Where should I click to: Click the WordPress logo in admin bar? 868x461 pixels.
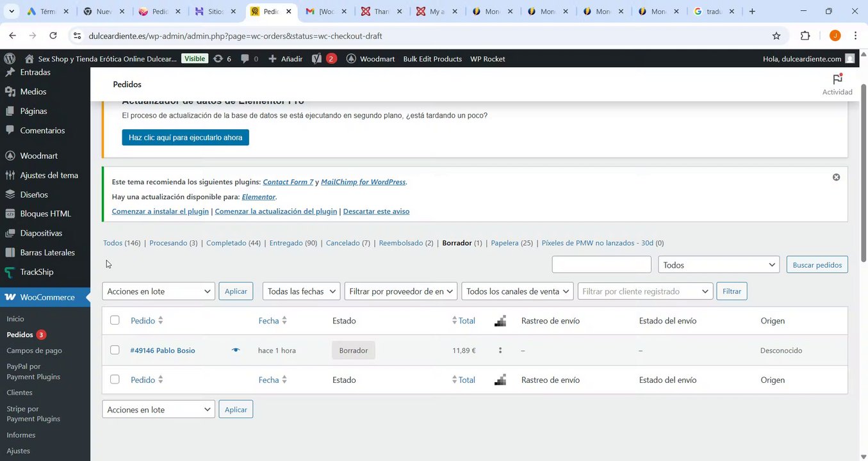[x=10, y=58]
